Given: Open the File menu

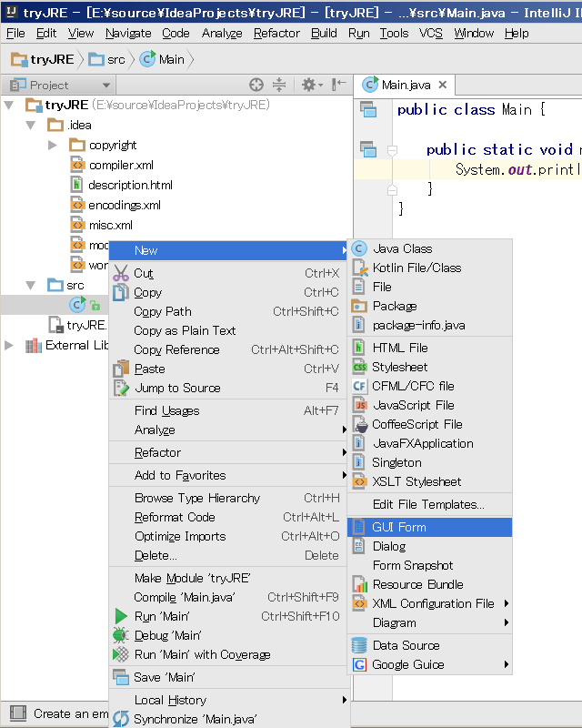Looking at the screenshot, I should (15, 34).
